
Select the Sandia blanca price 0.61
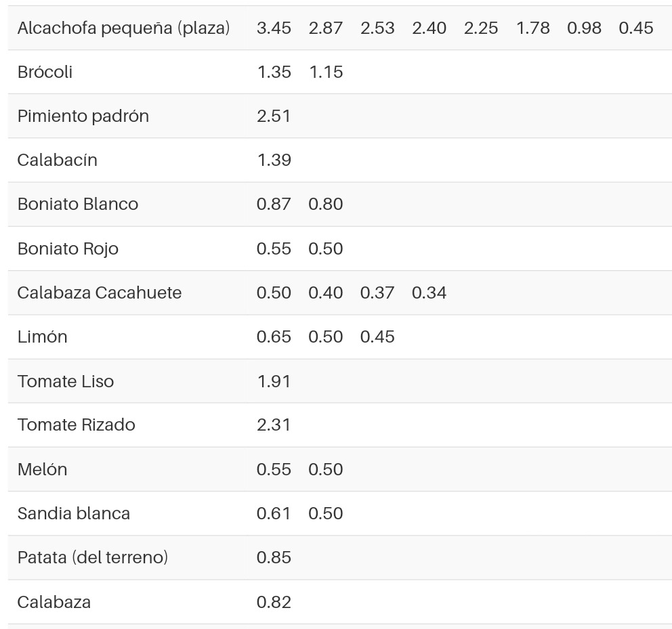point(274,514)
